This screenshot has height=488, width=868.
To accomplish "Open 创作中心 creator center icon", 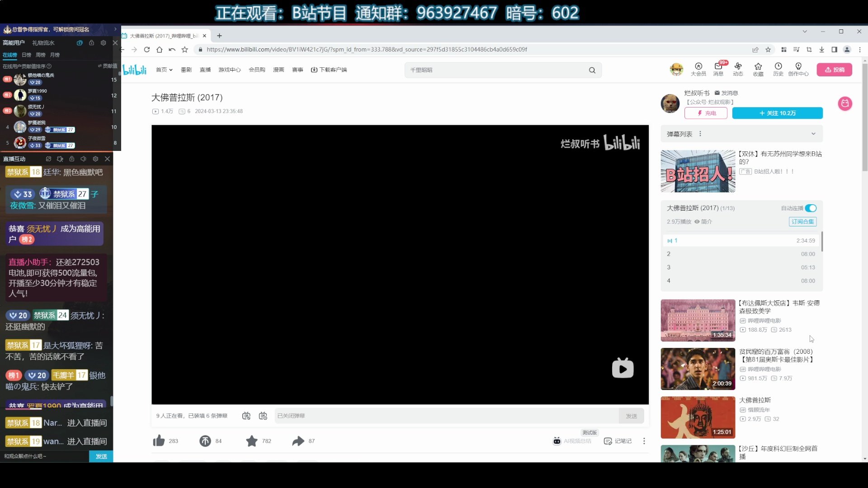I will click(x=798, y=69).
